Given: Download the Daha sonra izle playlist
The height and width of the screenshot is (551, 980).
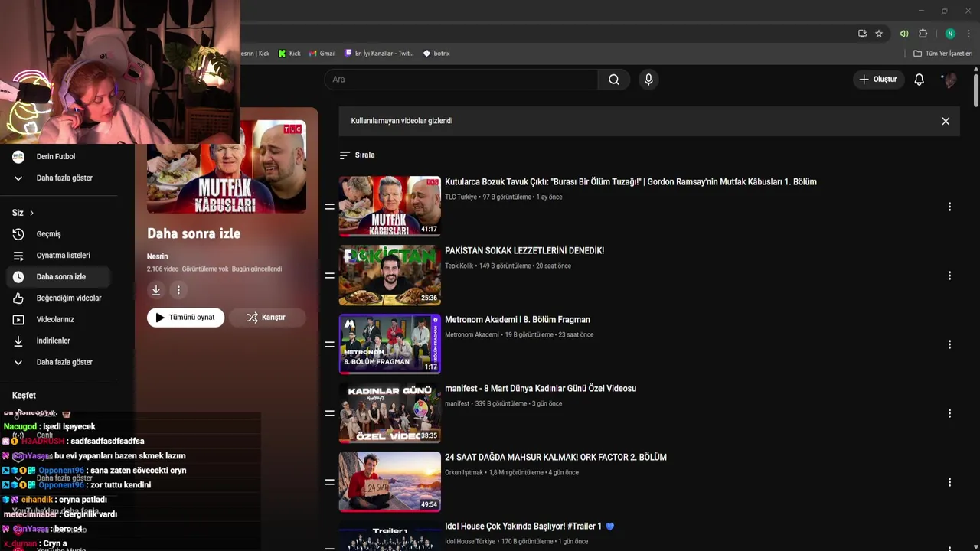Looking at the screenshot, I should 156,290.
